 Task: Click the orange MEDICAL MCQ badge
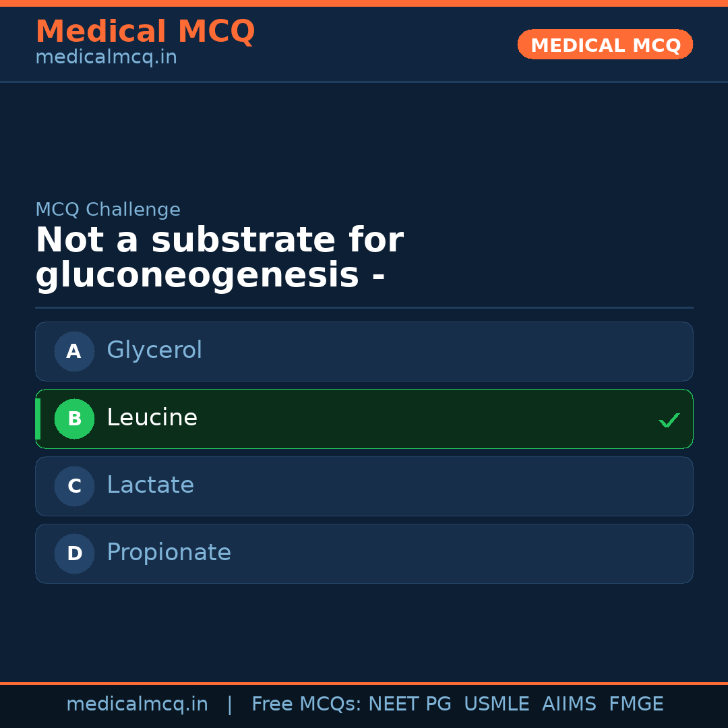[x=605, y=44]
